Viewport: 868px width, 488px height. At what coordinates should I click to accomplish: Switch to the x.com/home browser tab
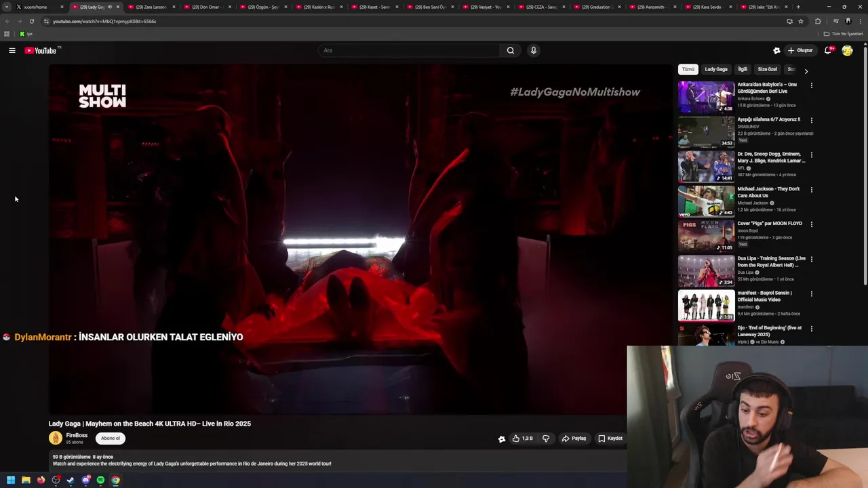39,7
